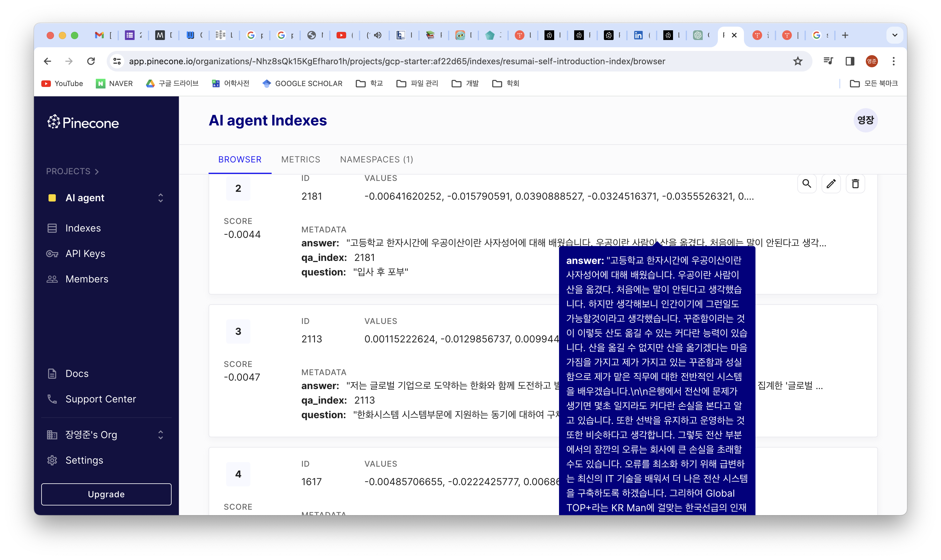Viewport: 941px width, 560px height.
Task: Open Docs link in sidebar
Action: (x=77, y=374)
